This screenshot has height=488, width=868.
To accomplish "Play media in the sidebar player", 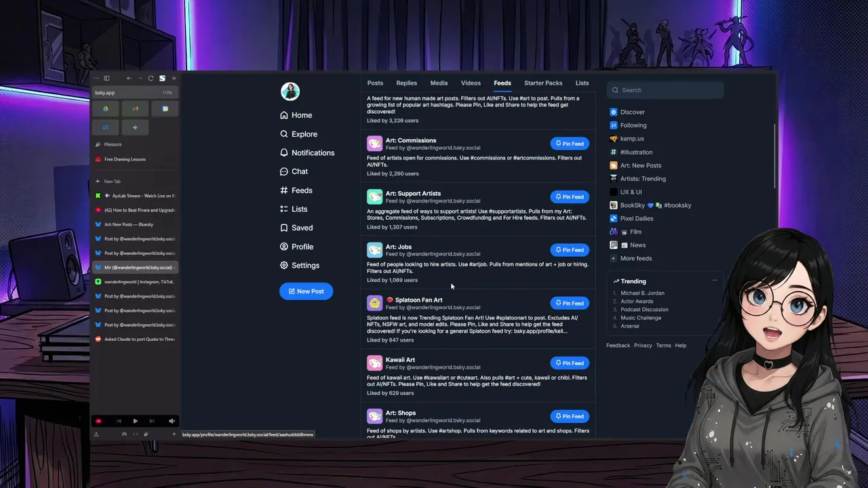I will coord(135,421).
